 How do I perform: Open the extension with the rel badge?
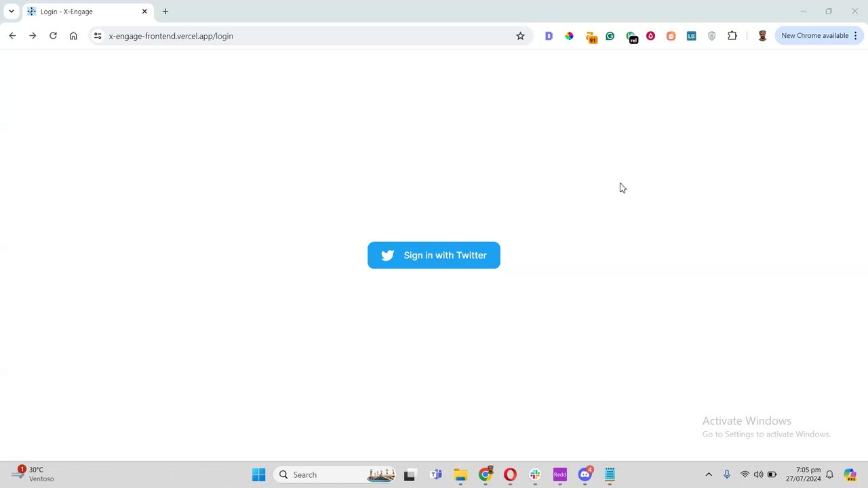(x=631, y=37)
